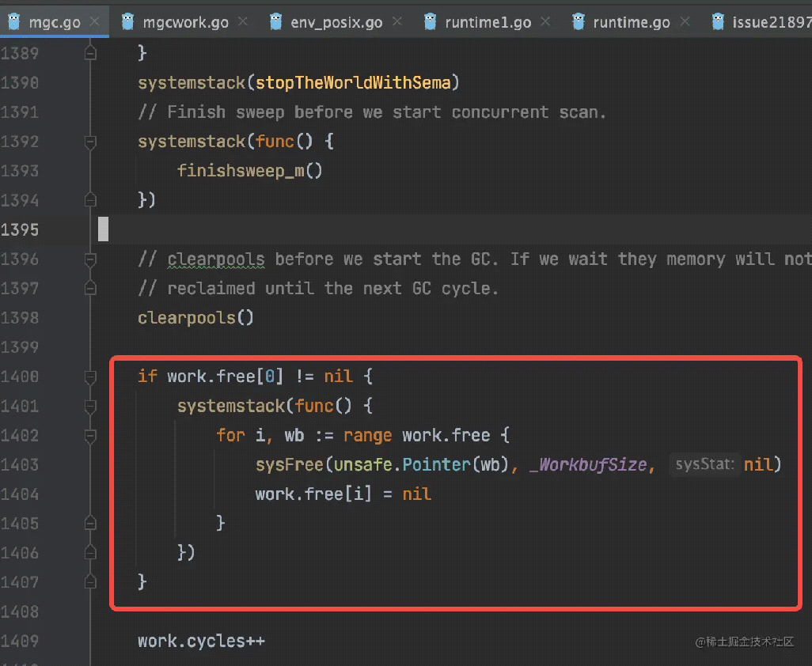Click the finishsweep_m() call

(x=249, y=171)
